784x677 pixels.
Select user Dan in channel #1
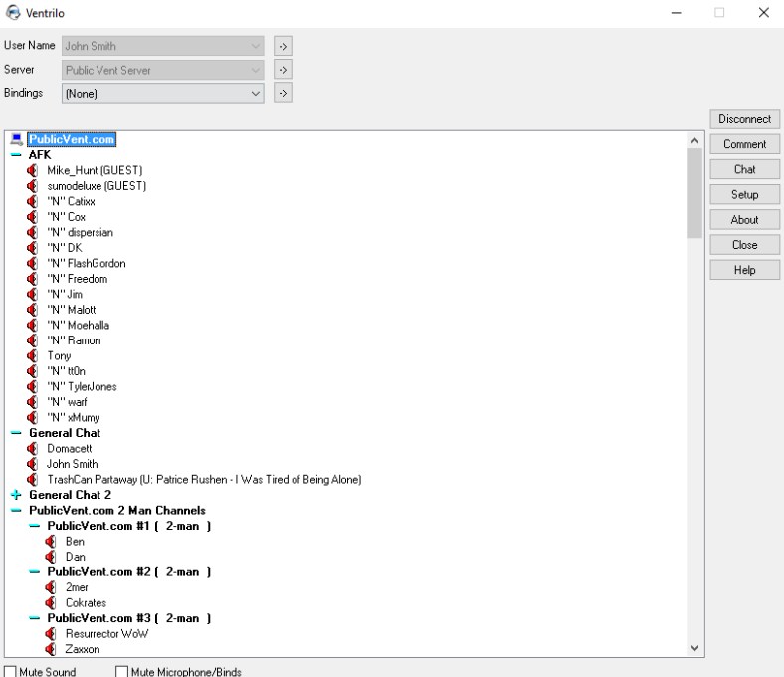click(x=76, y=557)
